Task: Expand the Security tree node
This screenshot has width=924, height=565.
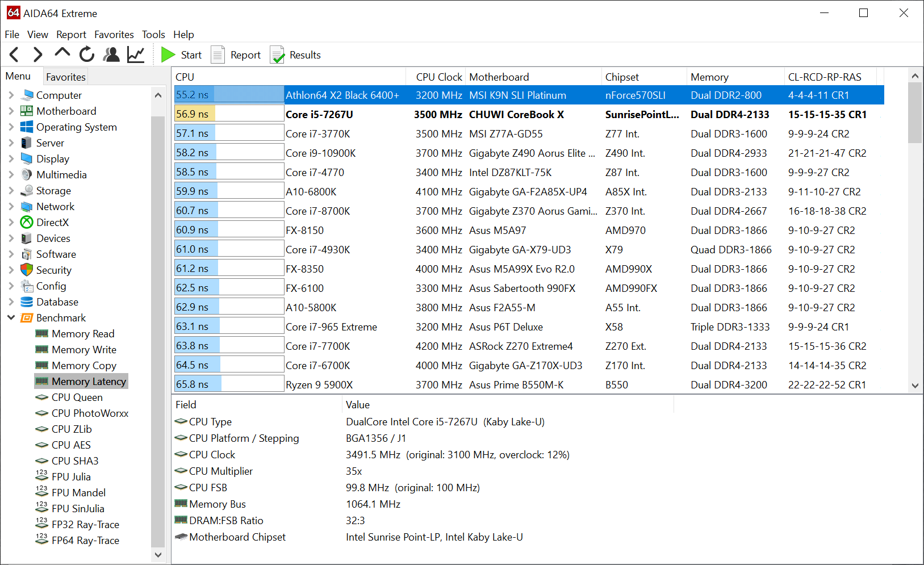Action: pyautogui.click(x=11, y=270)
